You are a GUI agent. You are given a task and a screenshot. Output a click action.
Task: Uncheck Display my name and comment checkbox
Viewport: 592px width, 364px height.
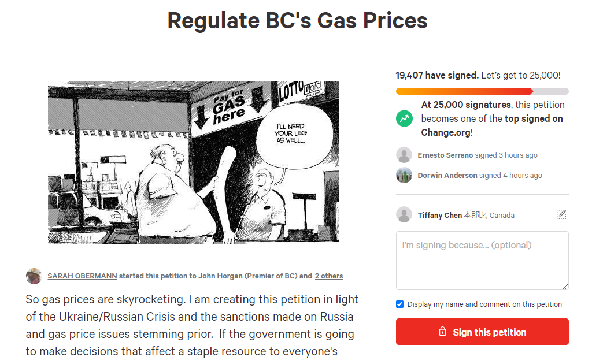coord(399,304)
